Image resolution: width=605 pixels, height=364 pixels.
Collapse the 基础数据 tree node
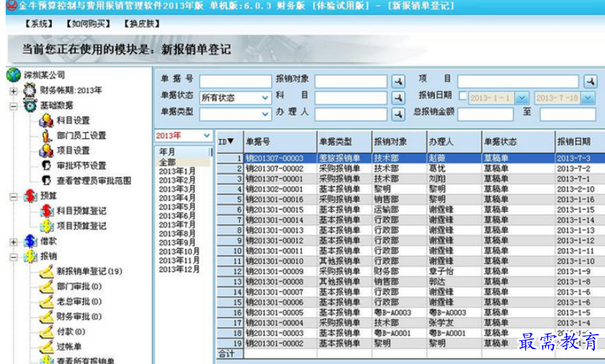13,106
